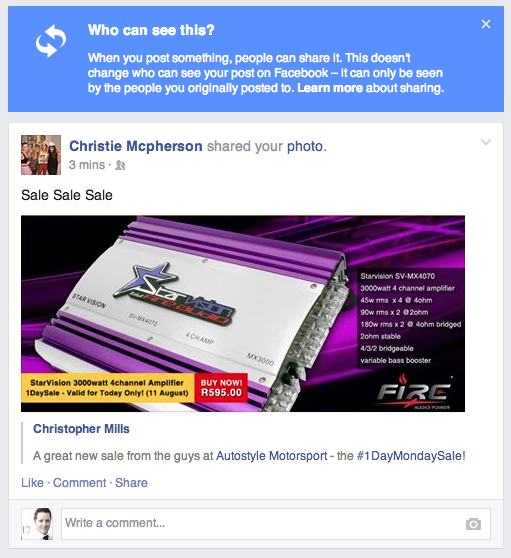The width and height of the screenshot is (511, 558).
Task: Click the red 'BUY NOW! R595.00' badge
Action: coord(221,388)
